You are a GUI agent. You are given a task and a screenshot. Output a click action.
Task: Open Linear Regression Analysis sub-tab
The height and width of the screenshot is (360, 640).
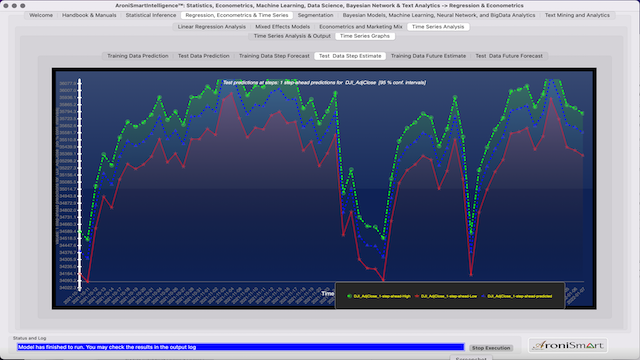click(211, 27)
